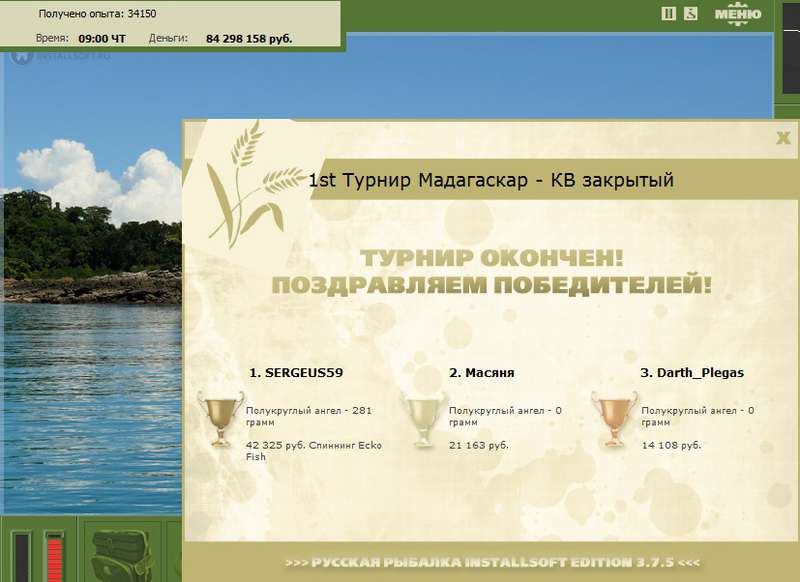800x582 pixels.
Task: Click prize text 42 325 руб. Спиннинг Ecko Fish
Action: (x=314, y=451)
